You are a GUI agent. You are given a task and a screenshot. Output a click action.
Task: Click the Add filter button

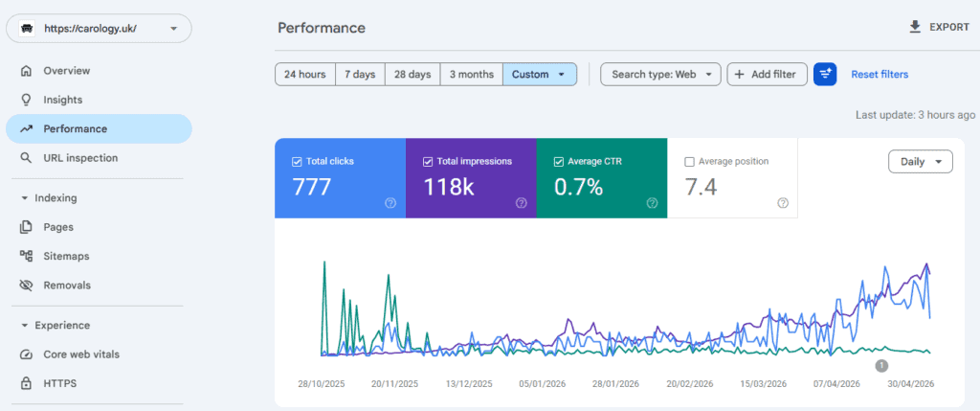click(767, 75)
